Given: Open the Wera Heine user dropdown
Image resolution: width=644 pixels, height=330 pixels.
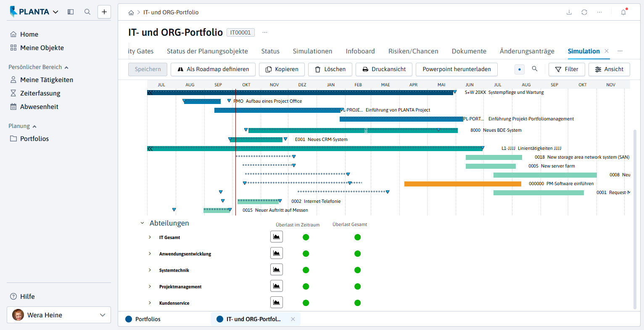Looking at the screenshot, I should click(x=59, y=315).
